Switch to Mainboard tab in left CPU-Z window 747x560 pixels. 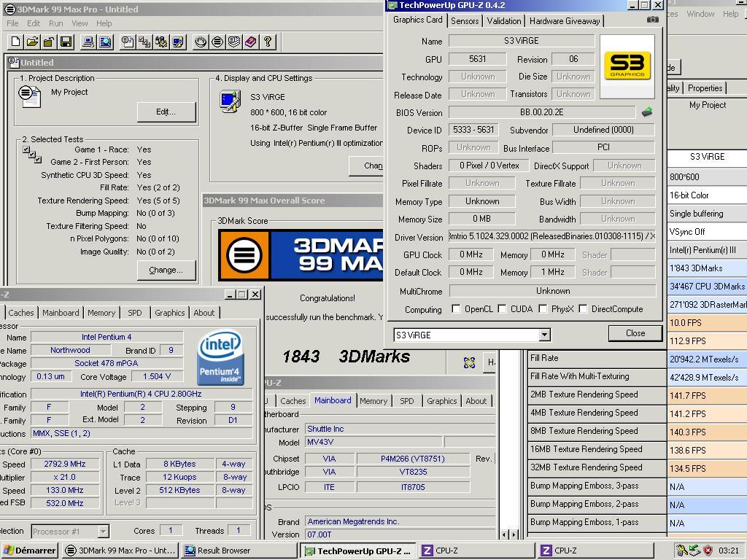(x=61, y=313)
